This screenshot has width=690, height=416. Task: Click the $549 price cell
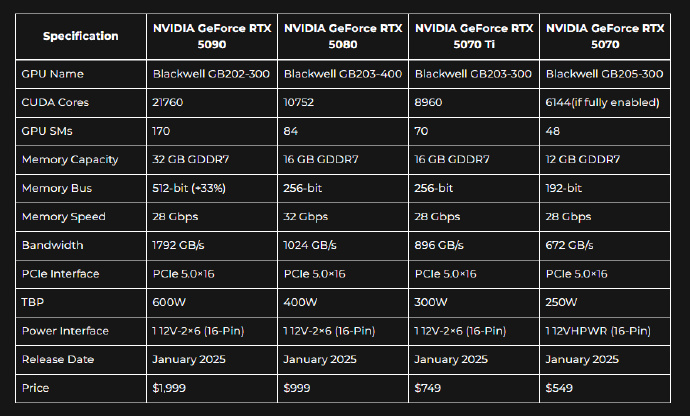coord(561,387)
